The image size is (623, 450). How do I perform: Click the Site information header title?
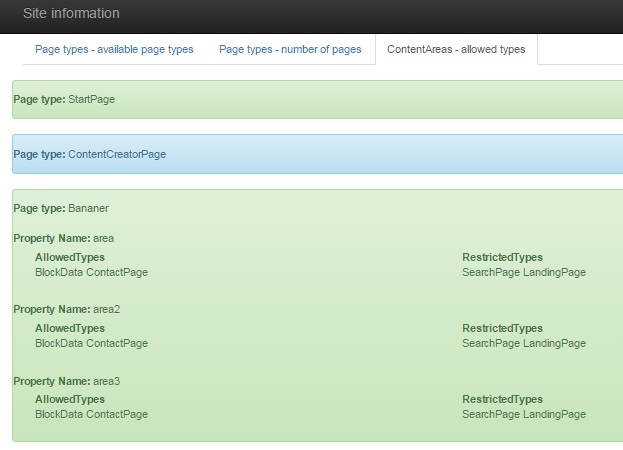(71, 14)
